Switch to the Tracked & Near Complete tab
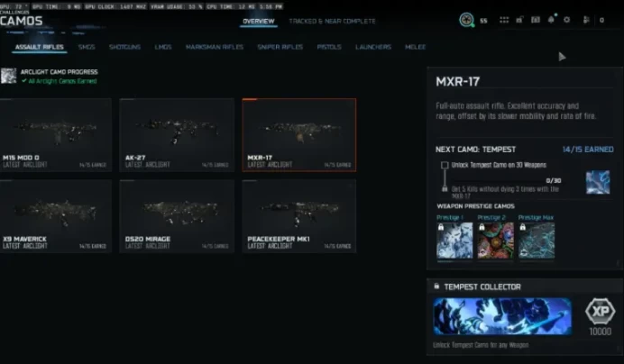Screen dimensions: 624x364 332,21
